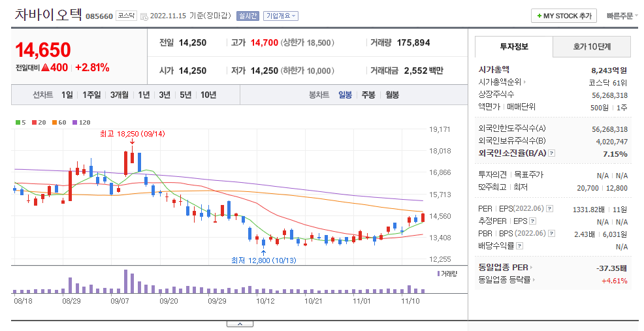Click the 코스닥 61위 ranking value
The image size is (644, 331).
tap(608, 82)
